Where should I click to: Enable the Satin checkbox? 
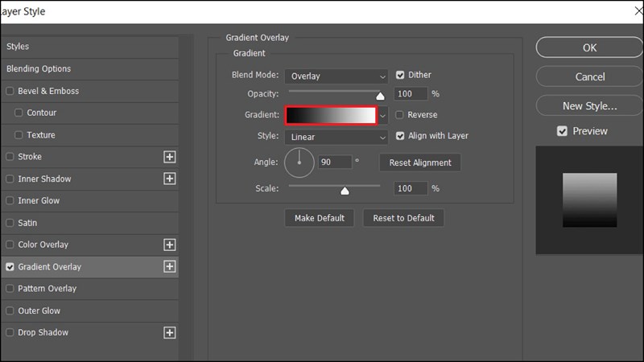click(x=10, y=223)
